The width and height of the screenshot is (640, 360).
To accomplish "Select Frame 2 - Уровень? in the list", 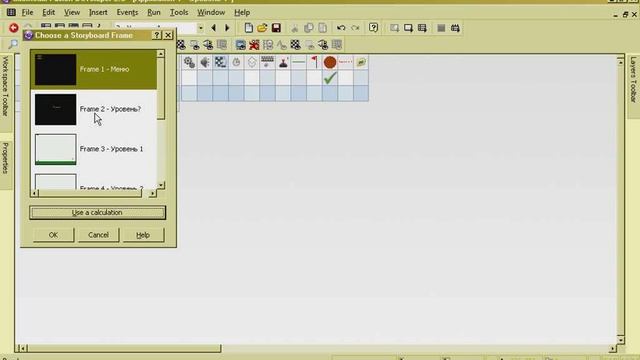I will 93,109.
